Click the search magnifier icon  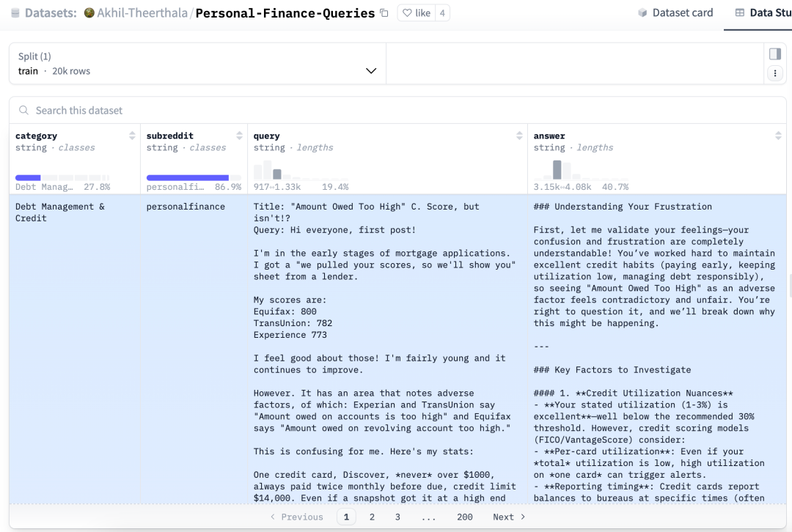point(23,111)
